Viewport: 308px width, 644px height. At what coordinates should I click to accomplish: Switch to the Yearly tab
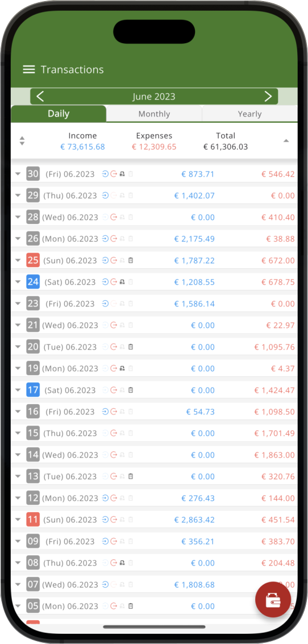[x=249, y=114]
